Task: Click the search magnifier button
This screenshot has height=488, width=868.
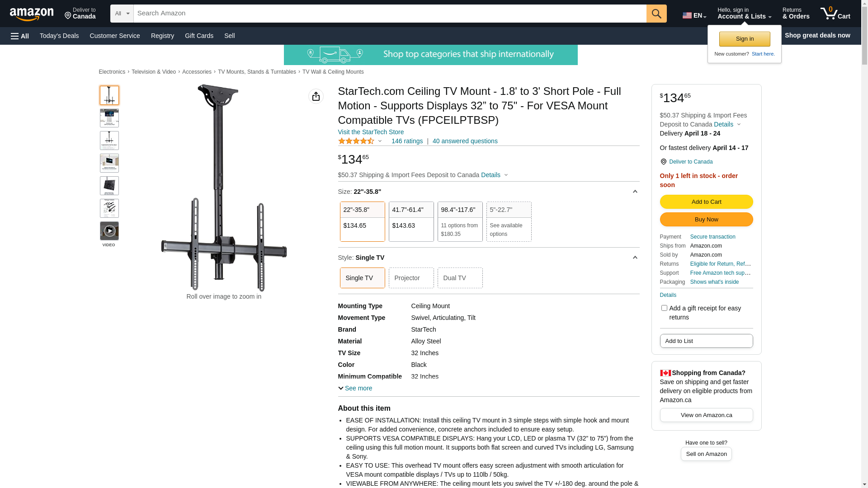Action: (x=656, y=14)
